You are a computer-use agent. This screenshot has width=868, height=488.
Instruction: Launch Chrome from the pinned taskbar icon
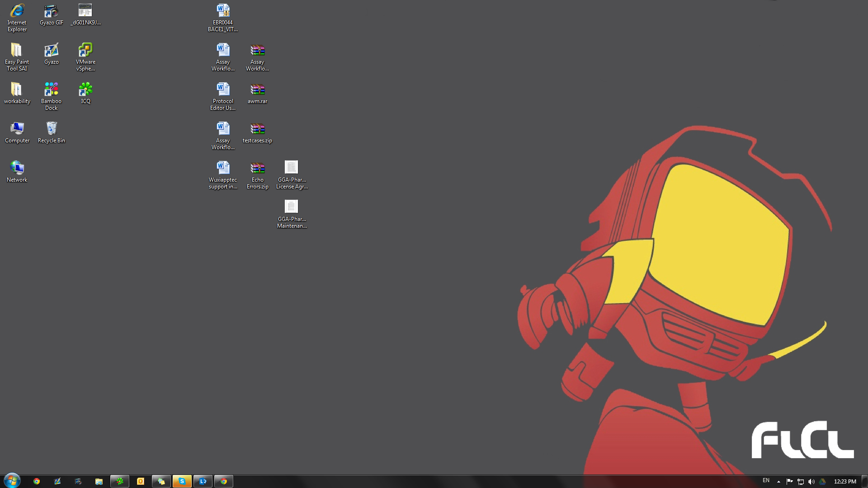37,481
